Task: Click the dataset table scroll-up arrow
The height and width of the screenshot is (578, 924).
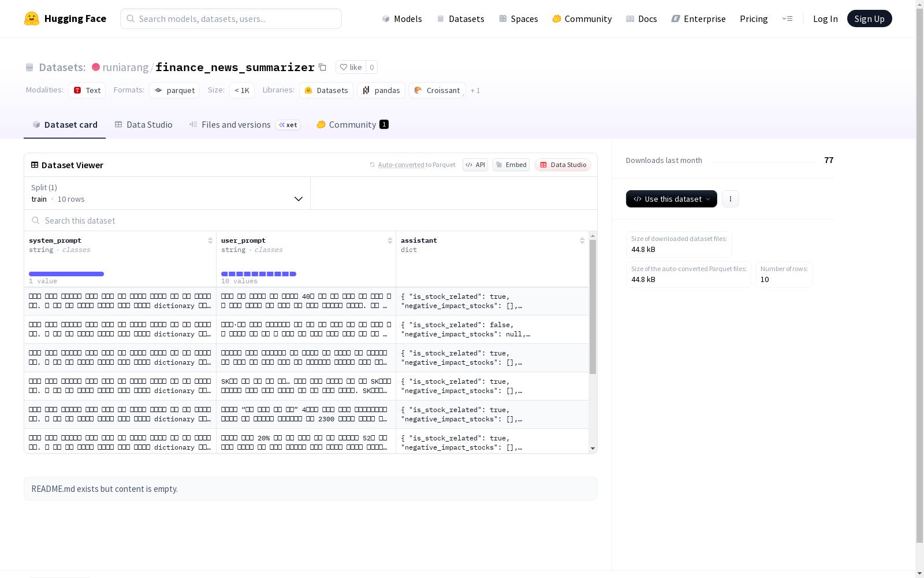Action: [593, 236]
